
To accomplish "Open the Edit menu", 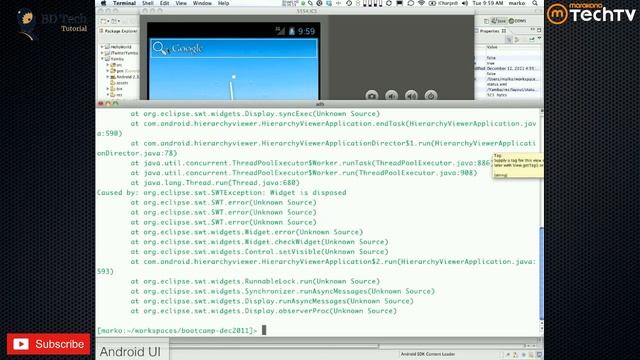I will click(164, 3).
